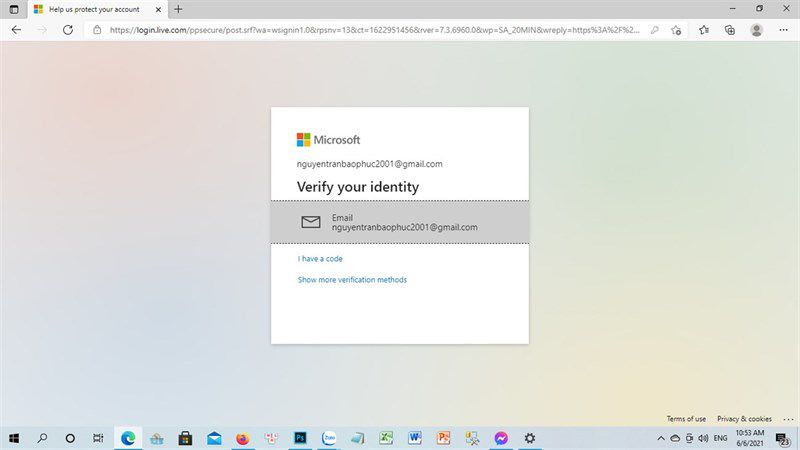Click the browser Back arrow
Viewport: 800px width, 450px height.
tap(16, 30)
